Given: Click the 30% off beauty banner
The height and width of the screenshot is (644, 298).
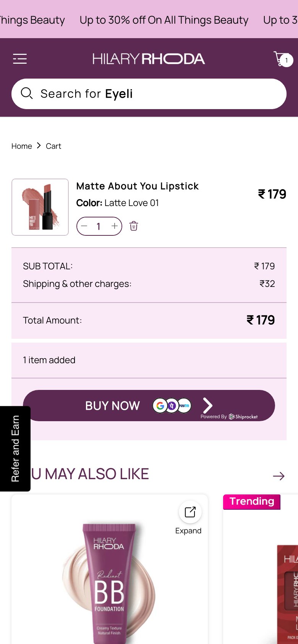Looking at the screenshot, I should coord(164,20).
